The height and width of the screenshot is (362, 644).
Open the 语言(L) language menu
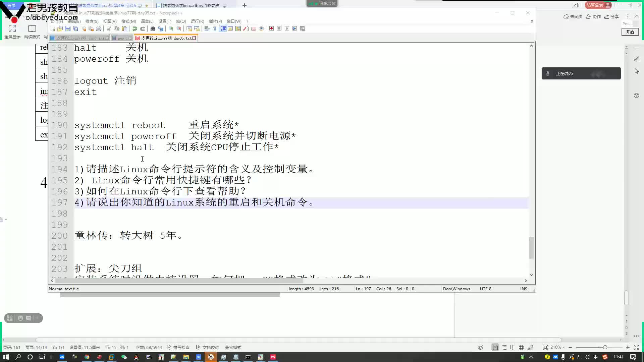147,21
